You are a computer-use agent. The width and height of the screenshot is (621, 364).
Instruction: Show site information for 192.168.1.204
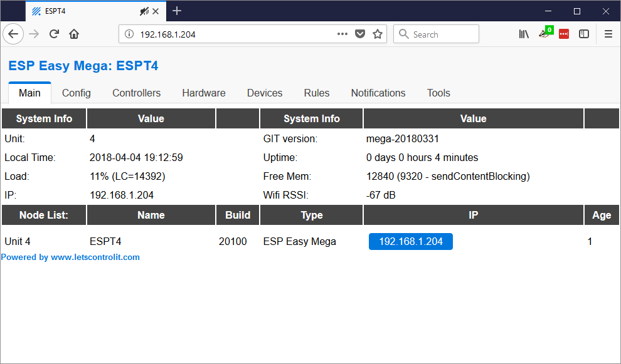click(x=129, y=34)
